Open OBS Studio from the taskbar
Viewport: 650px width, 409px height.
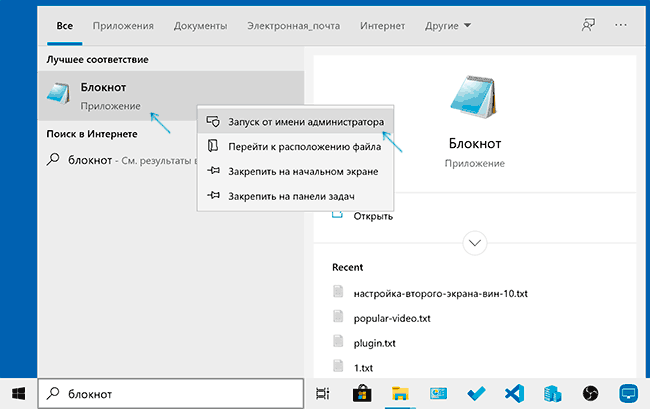(x=590, y=394)
